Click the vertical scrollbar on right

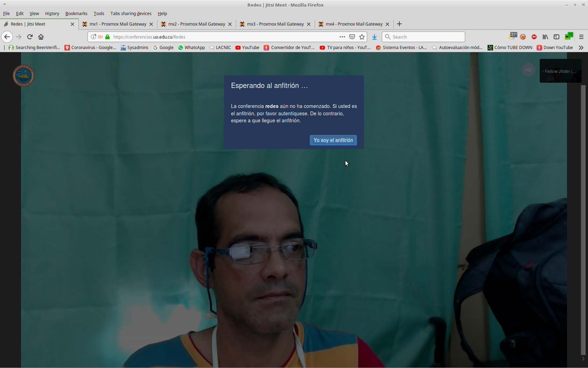click(x=583, y=210)
